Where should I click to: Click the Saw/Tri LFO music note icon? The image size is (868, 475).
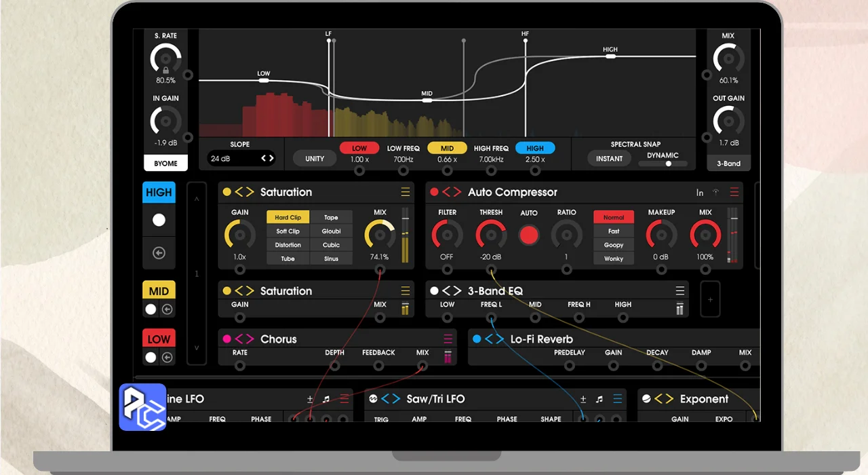pos(599,399)
